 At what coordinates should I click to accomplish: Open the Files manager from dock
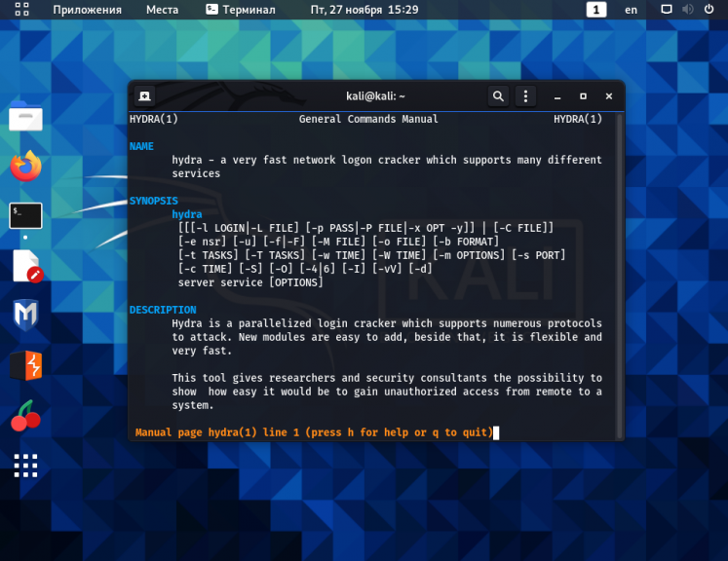(25, 116)
